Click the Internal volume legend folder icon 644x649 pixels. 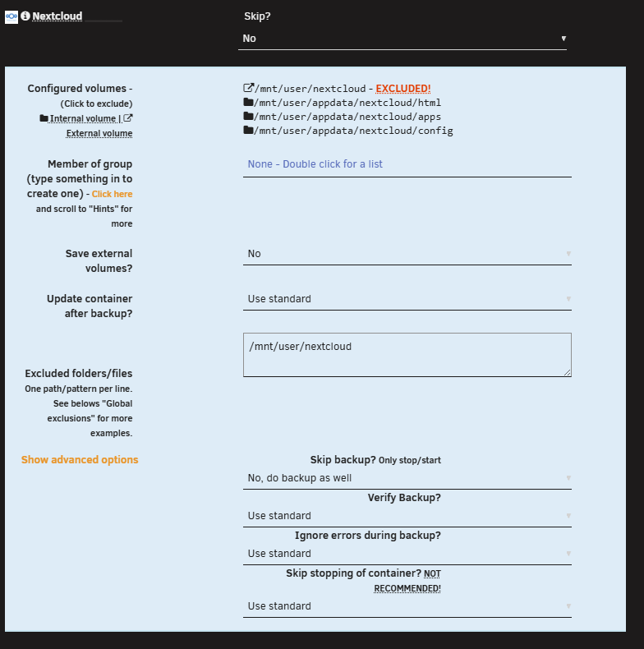(x=44, y=118)
